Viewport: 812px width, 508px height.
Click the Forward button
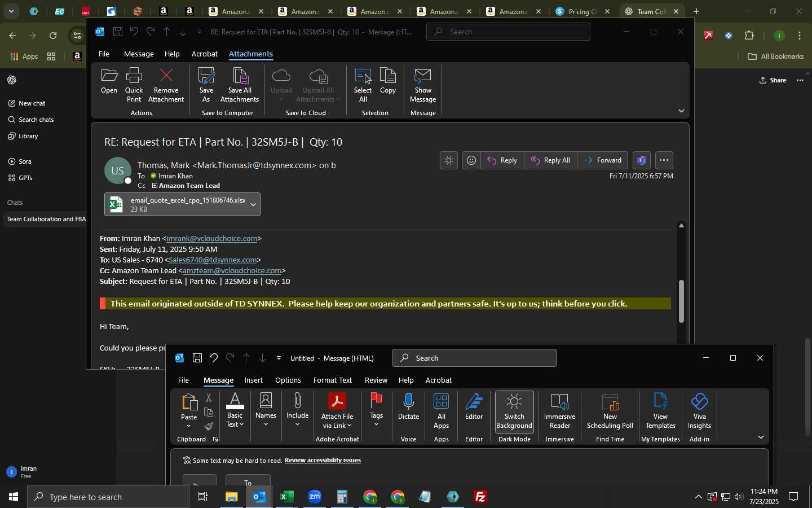tap(603, 160)
